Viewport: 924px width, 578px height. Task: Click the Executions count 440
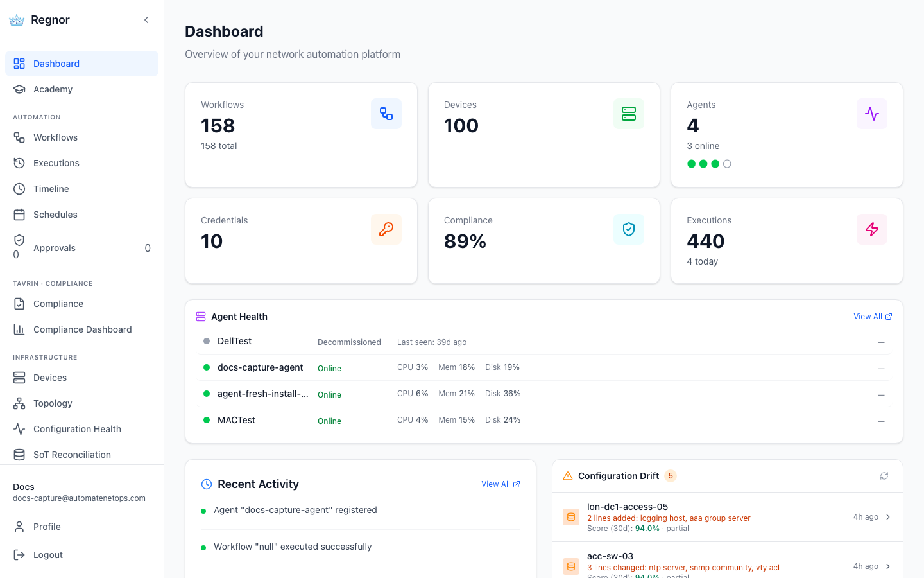click(706, 241)
